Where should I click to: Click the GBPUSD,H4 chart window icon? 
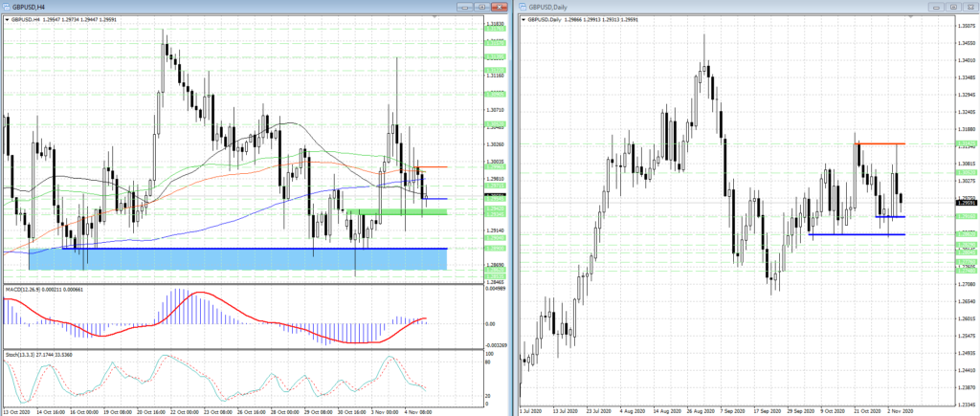[x=8, y=7]
